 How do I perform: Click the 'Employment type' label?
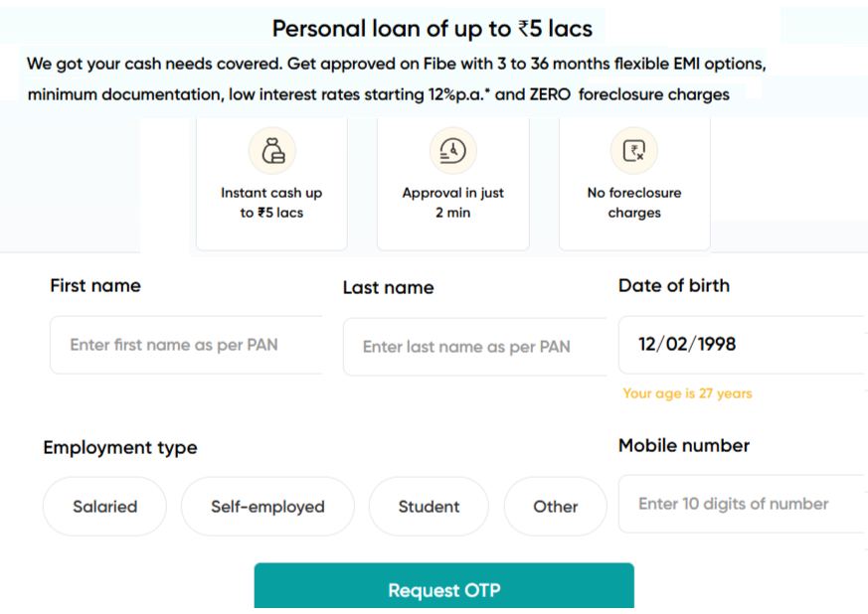point(120,448)
